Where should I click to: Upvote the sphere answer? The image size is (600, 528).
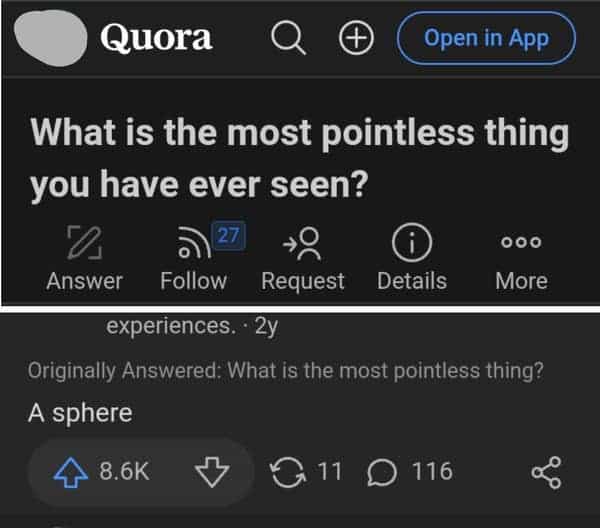68,471
